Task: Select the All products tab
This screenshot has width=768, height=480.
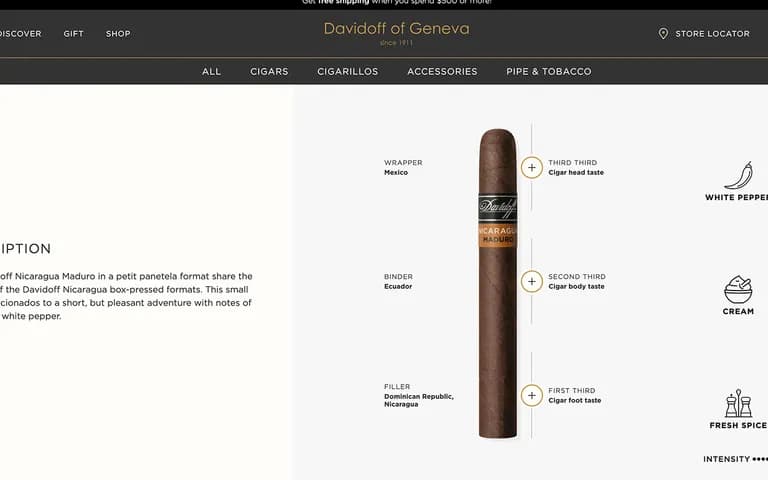Action: tap(211, 72)
